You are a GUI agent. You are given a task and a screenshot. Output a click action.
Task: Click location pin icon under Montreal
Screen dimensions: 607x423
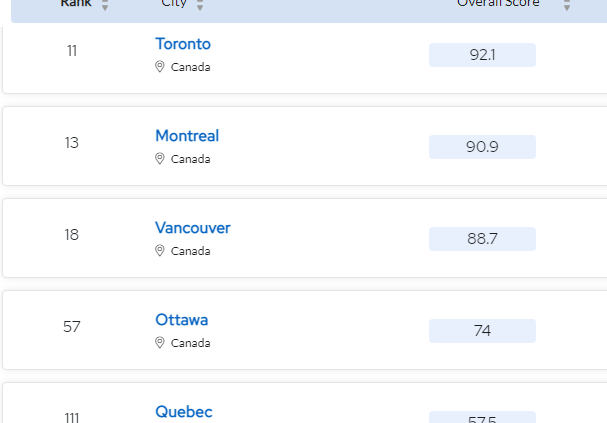(x=159, y=159)
